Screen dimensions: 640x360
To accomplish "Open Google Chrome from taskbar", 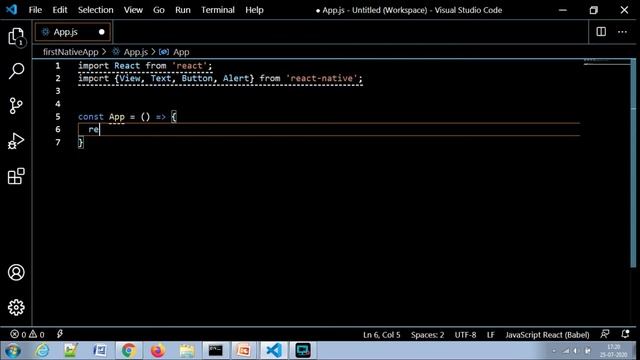I will 128,351.
